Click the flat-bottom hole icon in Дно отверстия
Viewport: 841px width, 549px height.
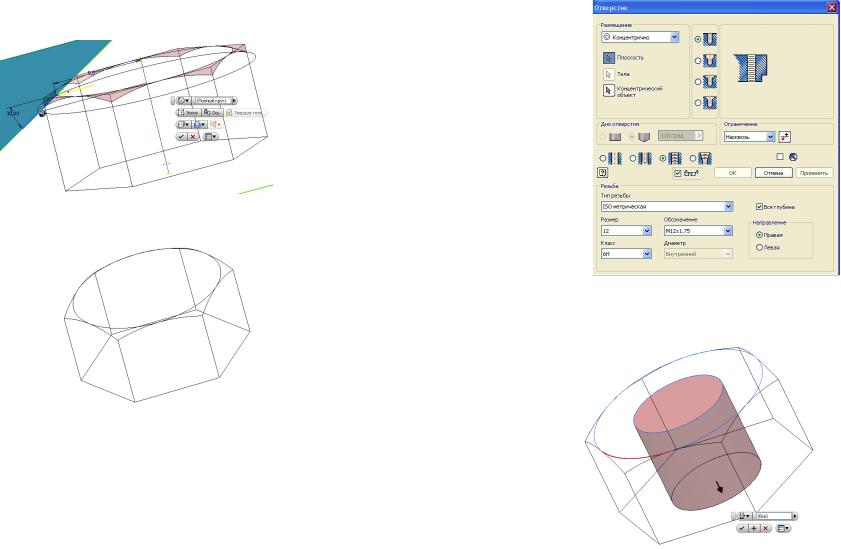coord(615,137)
